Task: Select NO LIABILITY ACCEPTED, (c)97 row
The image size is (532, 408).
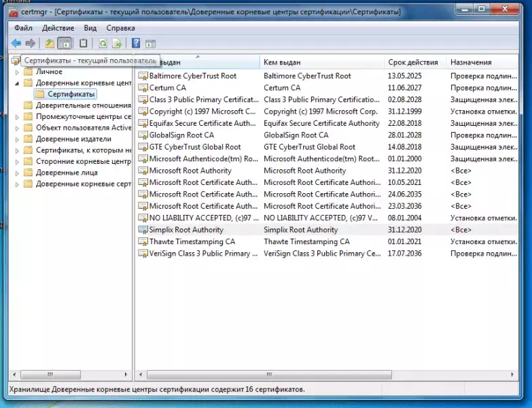Action: (x=327, y=218)
